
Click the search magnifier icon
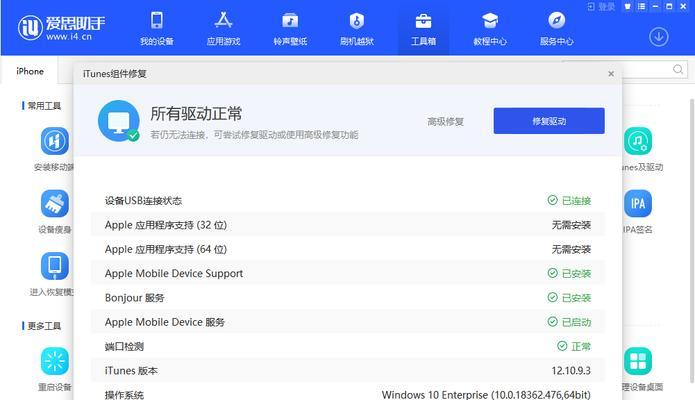pos(678,69)
